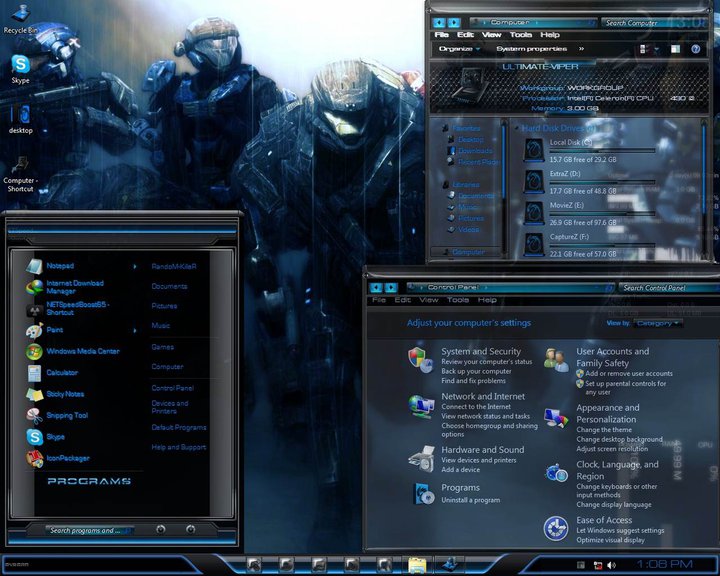Image resolution: width=720 pixels, height=576 pixels.
Task: Select ExtraZ (D:) drive icon
Action: [x=534, y=181]
